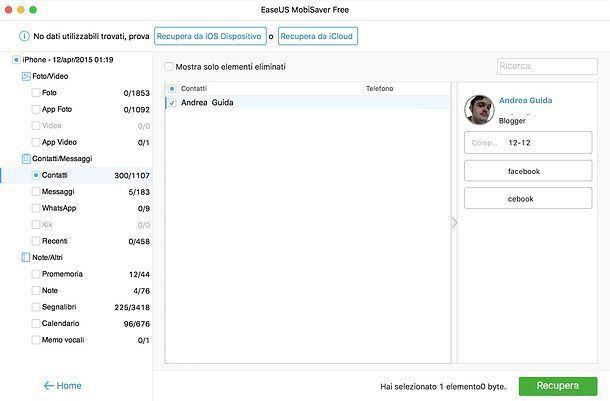Viewport: 610px width, 401px height.
Task: Select the Andrea Guida row in contact list
Action: (308, 103)
